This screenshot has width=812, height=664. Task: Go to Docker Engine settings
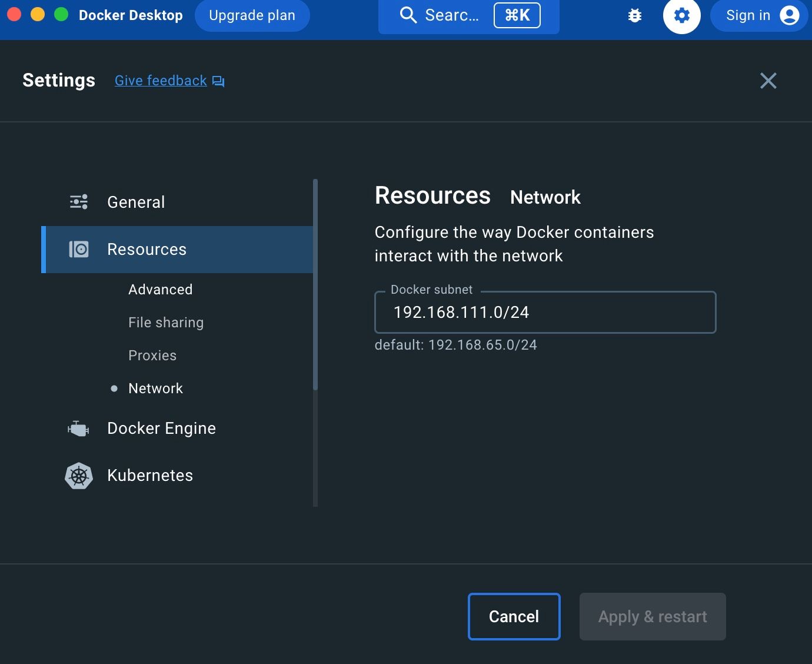coord(161,429)
